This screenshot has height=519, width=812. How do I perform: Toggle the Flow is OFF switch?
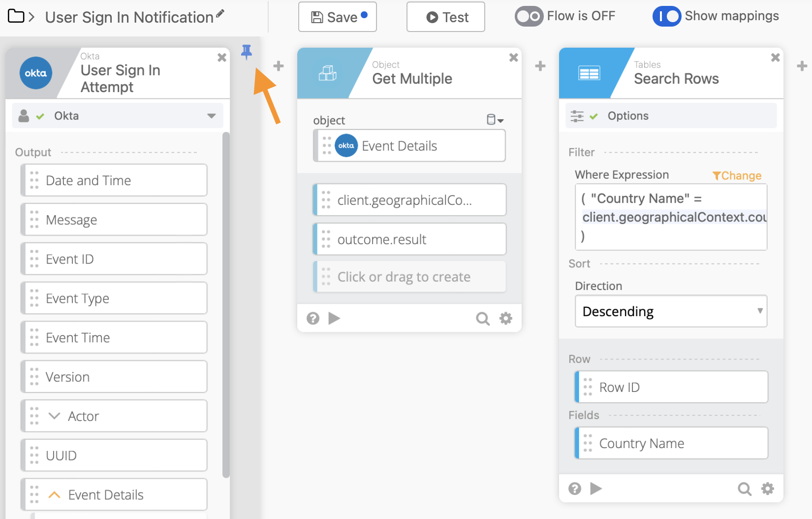tap(529, 17)
